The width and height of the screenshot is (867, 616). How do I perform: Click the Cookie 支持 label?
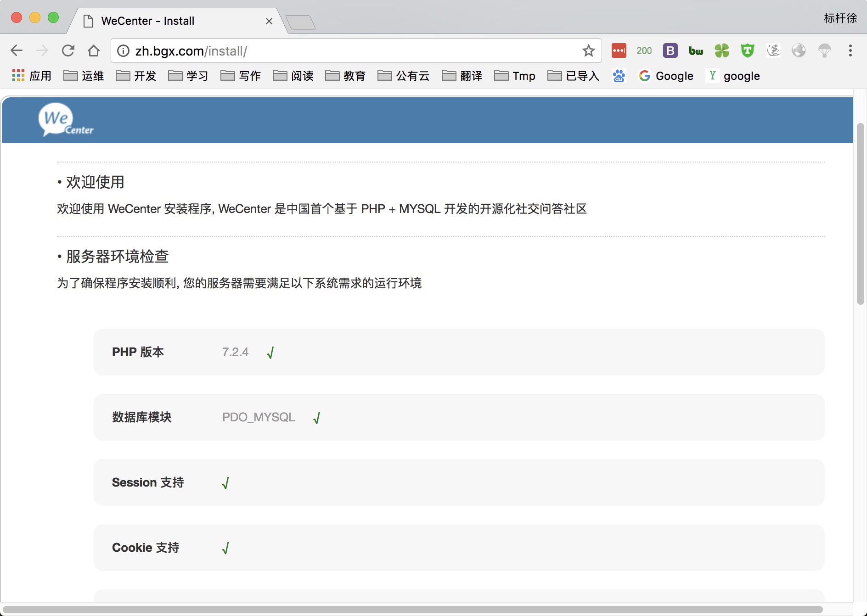click(x=146, y=548)
